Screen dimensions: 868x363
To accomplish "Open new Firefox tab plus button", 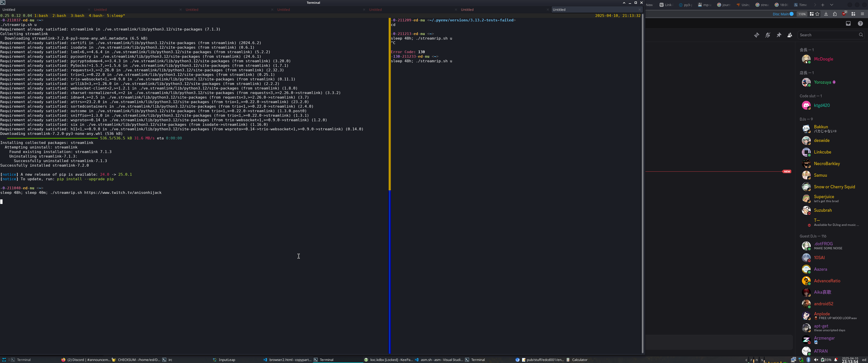I will [x=823, y=5].
